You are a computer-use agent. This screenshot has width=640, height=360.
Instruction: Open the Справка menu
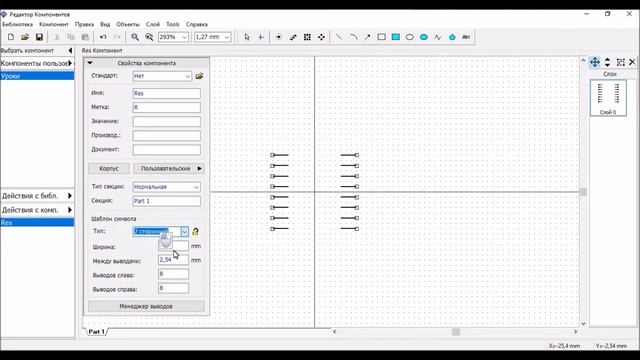coord(197,24)
